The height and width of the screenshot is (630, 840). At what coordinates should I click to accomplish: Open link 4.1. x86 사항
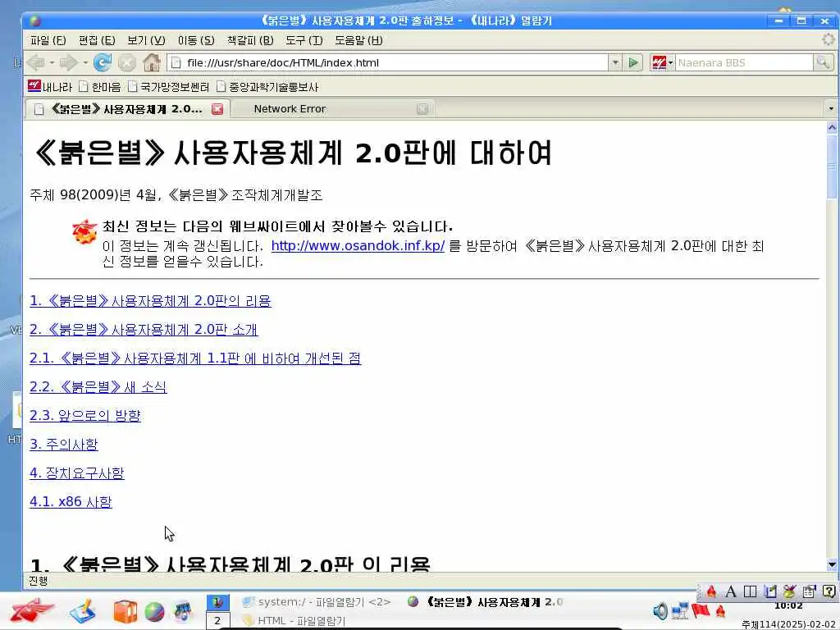click(x=71, y=501)
